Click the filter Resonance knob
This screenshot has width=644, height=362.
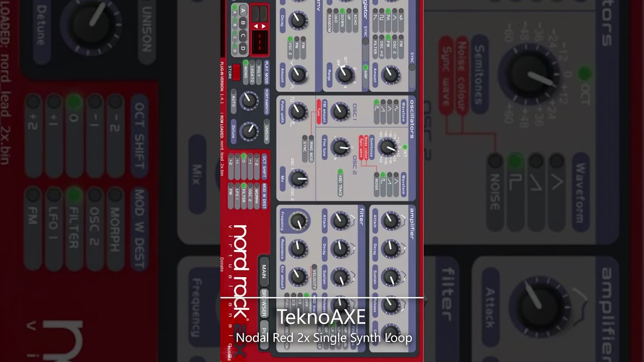point(298,248)
